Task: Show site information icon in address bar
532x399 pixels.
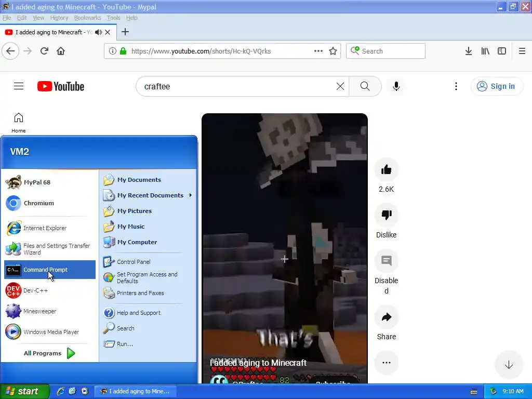Action: point(112,51)
